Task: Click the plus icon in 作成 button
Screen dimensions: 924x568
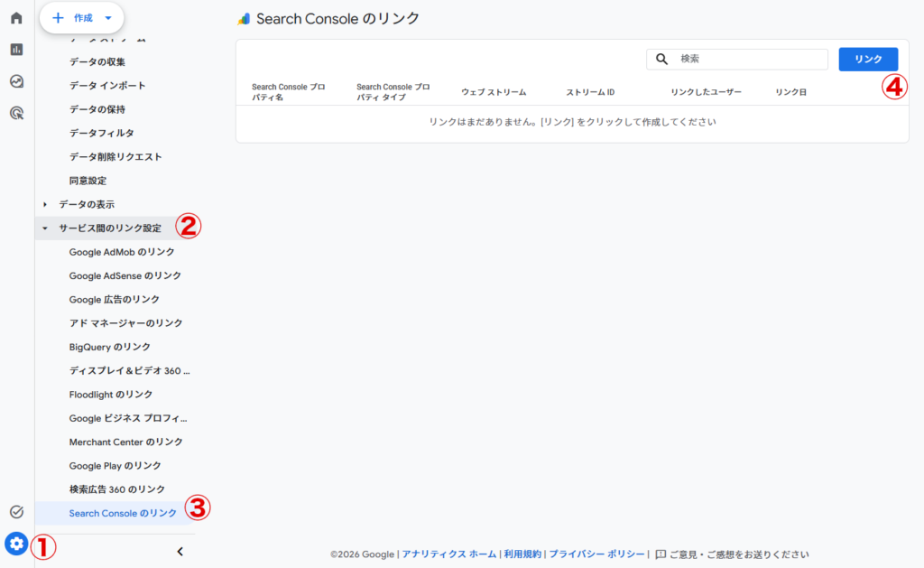Action: (x=58, y=18)
